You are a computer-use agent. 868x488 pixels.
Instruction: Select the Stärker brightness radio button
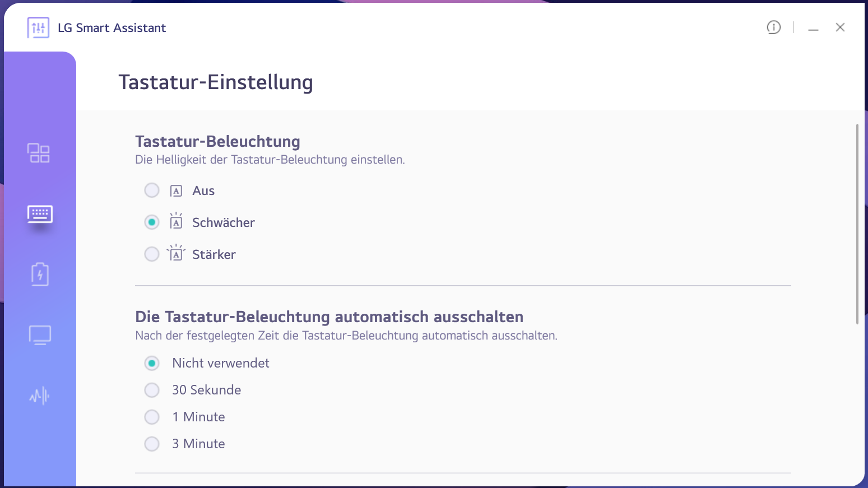pos(152,254)
